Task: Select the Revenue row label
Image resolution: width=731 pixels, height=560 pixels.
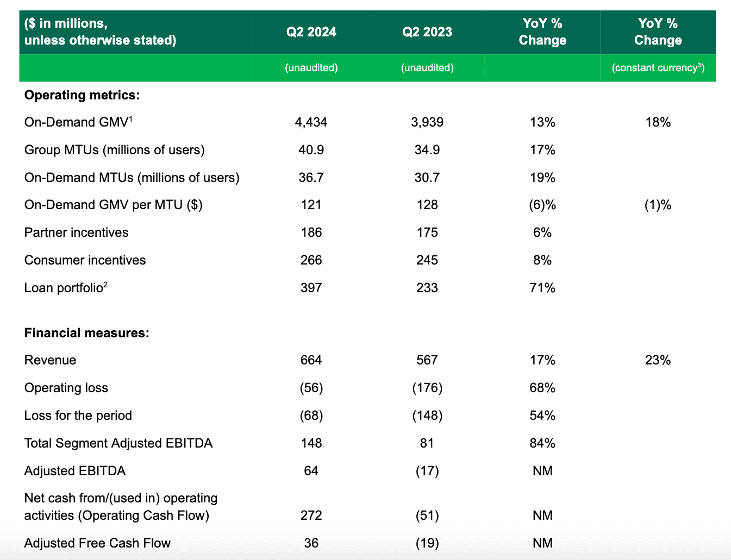Action: [x=50, y=360]
